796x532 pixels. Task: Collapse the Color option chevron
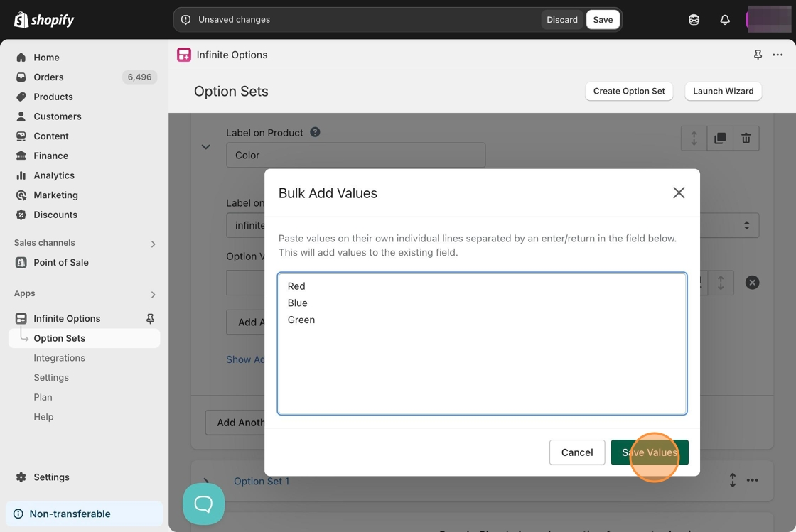click(205, 147)
